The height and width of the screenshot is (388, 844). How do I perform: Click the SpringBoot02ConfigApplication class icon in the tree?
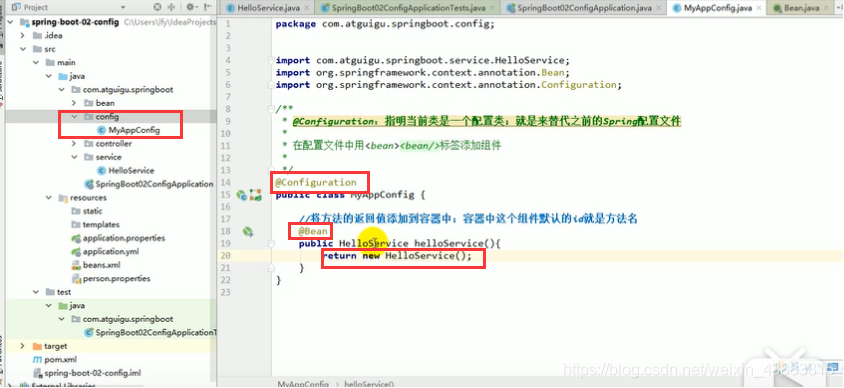click(89, 184)
